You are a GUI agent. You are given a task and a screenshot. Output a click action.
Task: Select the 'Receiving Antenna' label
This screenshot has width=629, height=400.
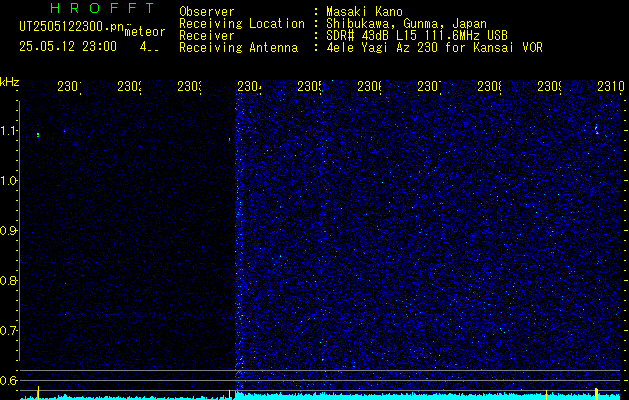(x=239, y=48)
